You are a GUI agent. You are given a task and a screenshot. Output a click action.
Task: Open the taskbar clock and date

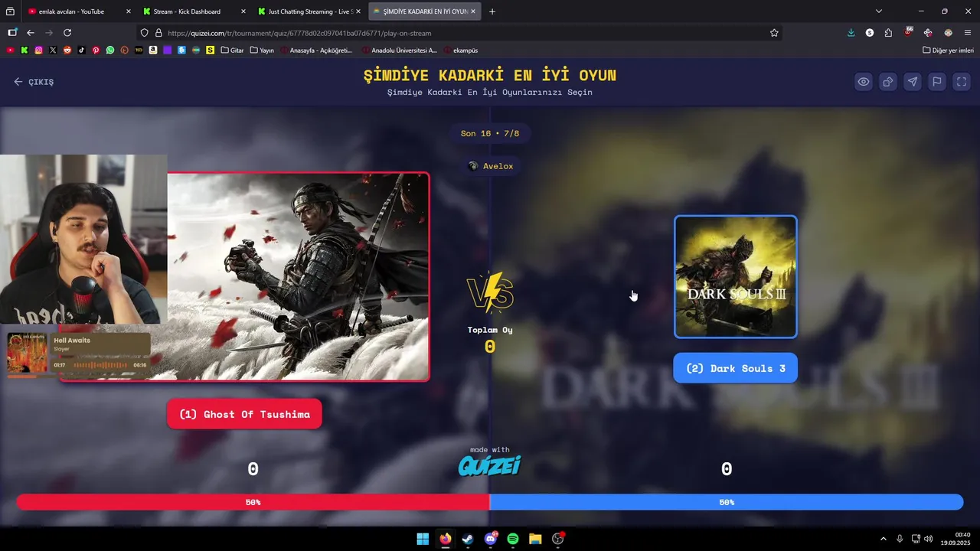tap(956, 539)
